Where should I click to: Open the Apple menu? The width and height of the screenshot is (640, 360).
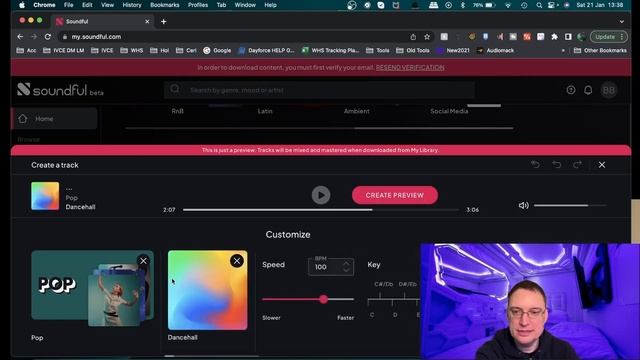pos(22,5)
